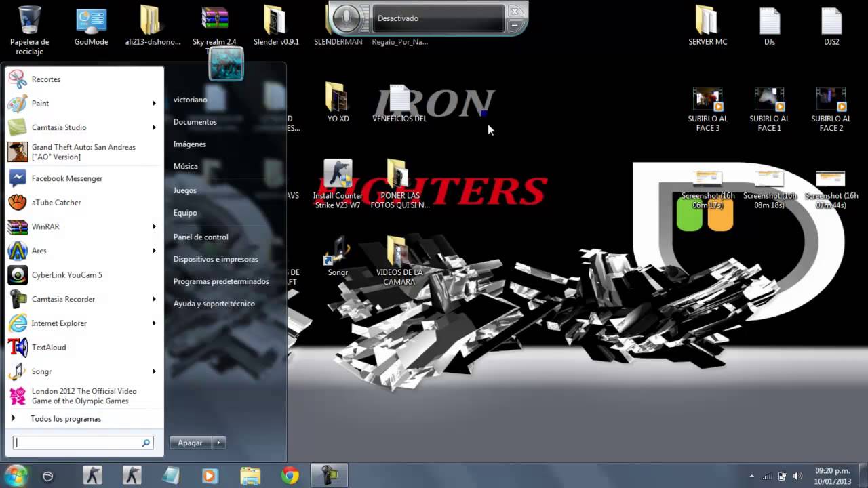This screenshot has height=488, width=868.
Task: Select the VIDEOS DE LA CAMARA folder
Action: coord(399,261)
